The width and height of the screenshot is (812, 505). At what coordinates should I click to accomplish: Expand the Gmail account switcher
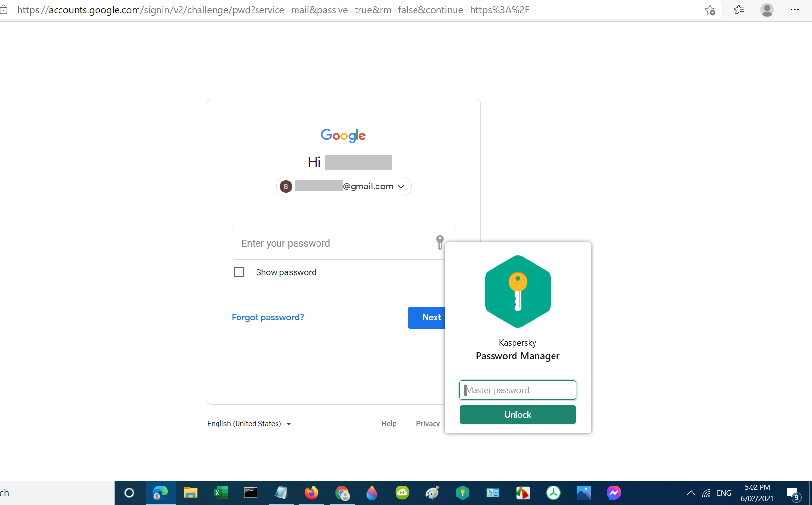tap(344, 187)
